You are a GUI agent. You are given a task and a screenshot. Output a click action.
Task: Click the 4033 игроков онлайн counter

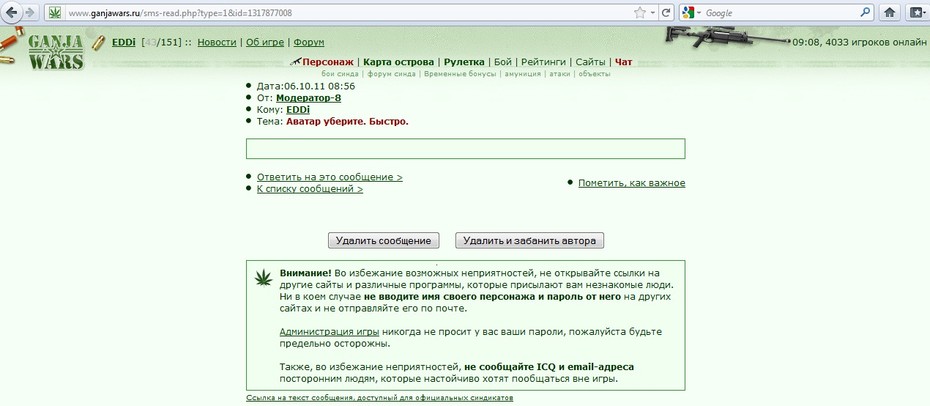click(x=876, y=42)
